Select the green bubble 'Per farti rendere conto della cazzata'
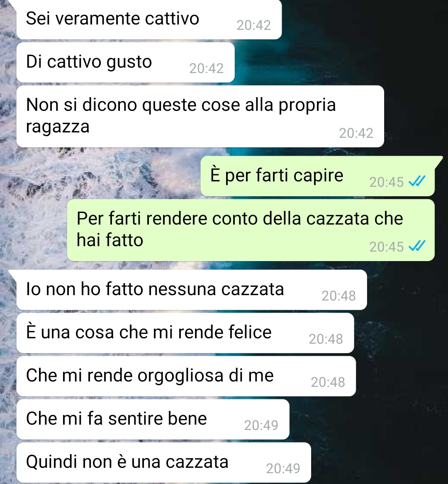 pyautogui.click(x=251, y=230)
